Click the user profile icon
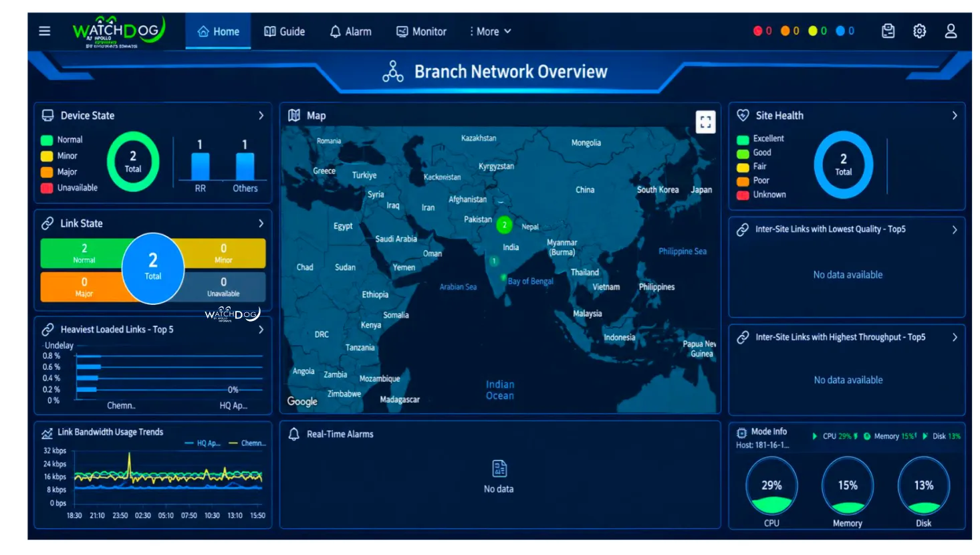This screenshot has height=555, width=980. [951, 31]
